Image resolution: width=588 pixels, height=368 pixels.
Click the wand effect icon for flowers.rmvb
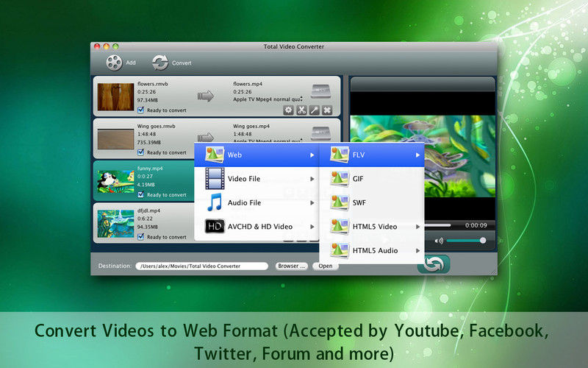(315, 110)
